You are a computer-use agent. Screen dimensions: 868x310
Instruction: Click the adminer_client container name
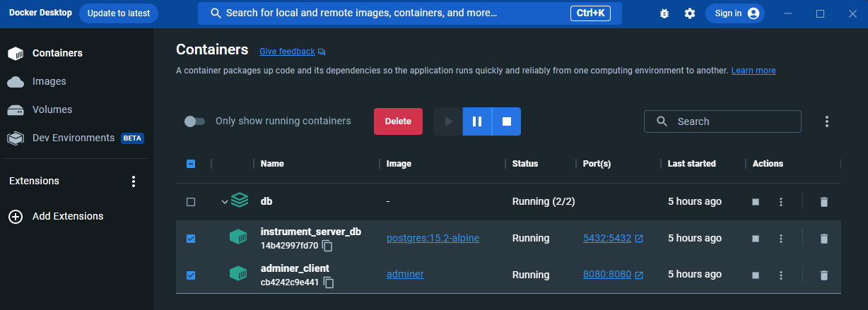[295, 268]
